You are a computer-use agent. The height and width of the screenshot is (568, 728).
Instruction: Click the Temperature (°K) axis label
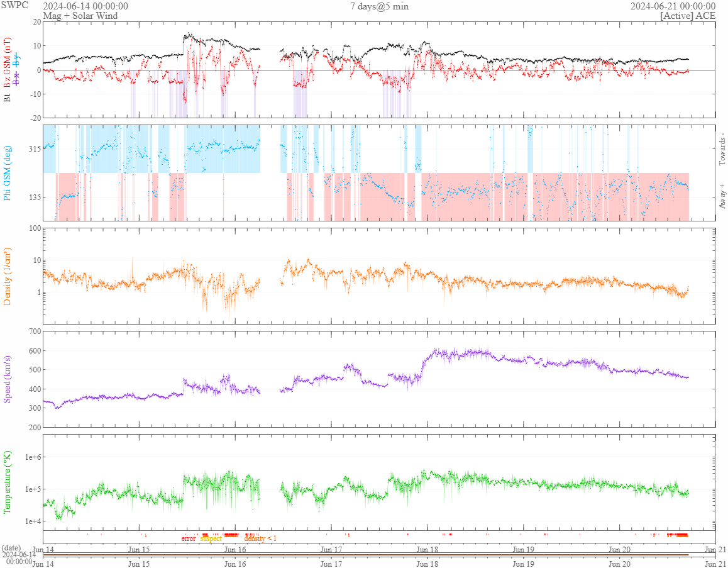pyautogui.click(x=8, y=482)
